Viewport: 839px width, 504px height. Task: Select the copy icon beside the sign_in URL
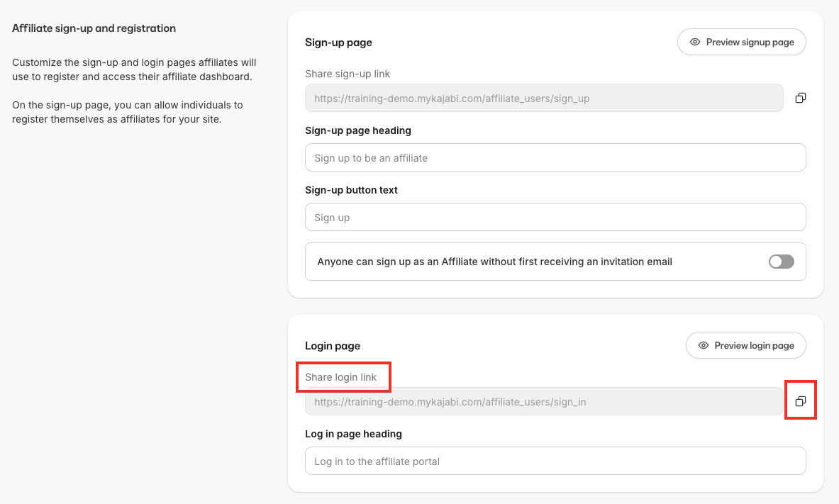pyautogui.click(x=801, y=401)
